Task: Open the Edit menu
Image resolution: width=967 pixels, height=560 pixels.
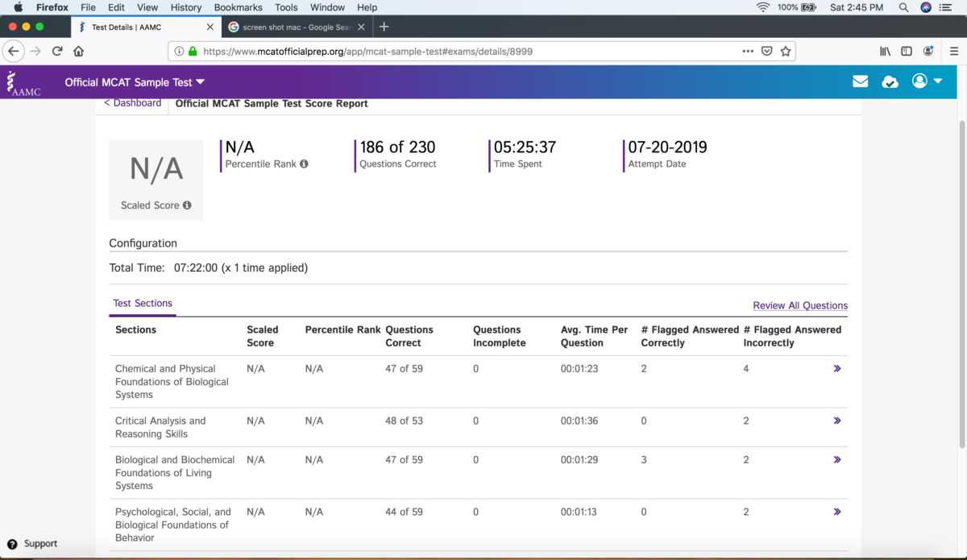Action: tap(116, 7)
